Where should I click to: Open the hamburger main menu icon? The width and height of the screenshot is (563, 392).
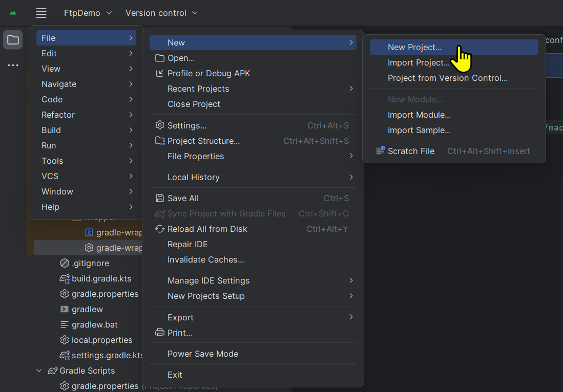[41, 13]
